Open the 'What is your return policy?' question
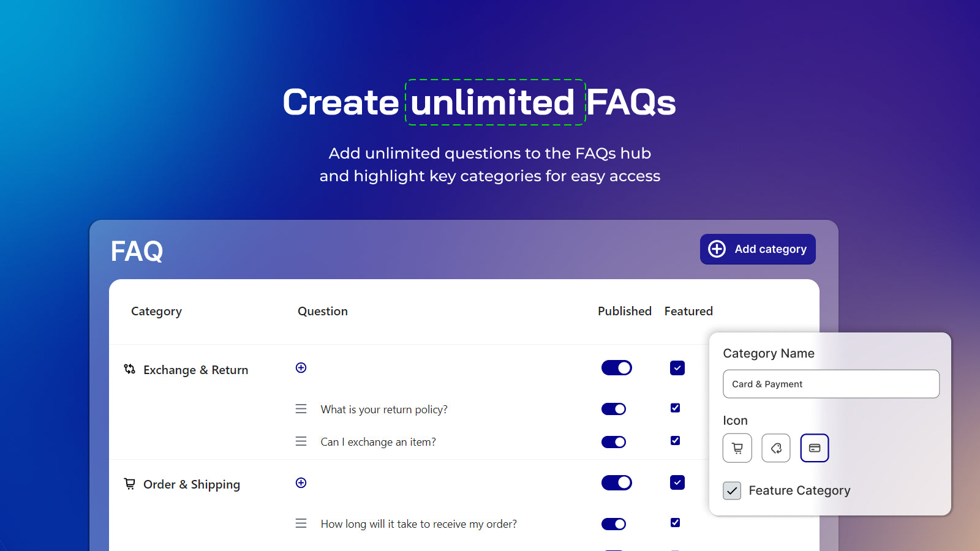Viewport: 980px width, 551px height. [x=384, y=410]
